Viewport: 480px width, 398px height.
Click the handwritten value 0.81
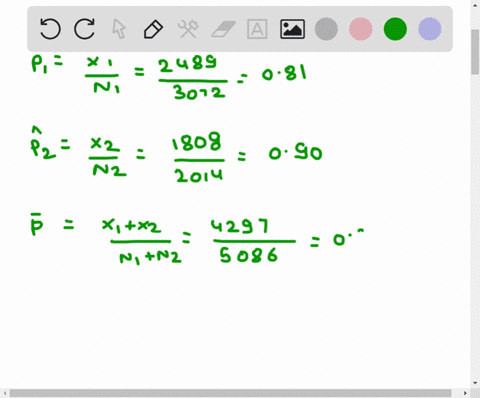[284, 73]
